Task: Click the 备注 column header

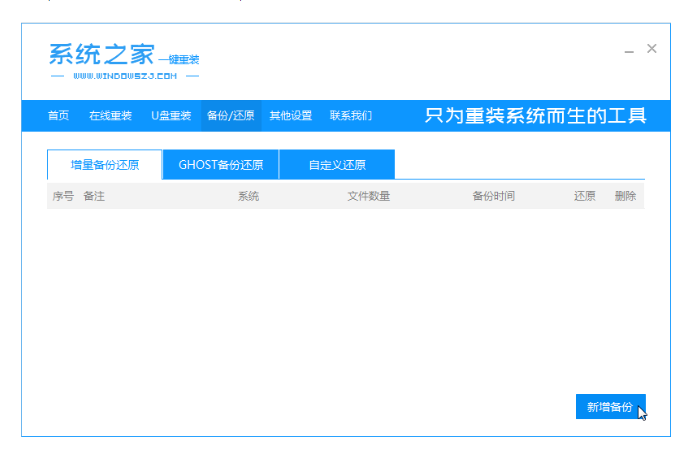Action: [x=94, y=196]
